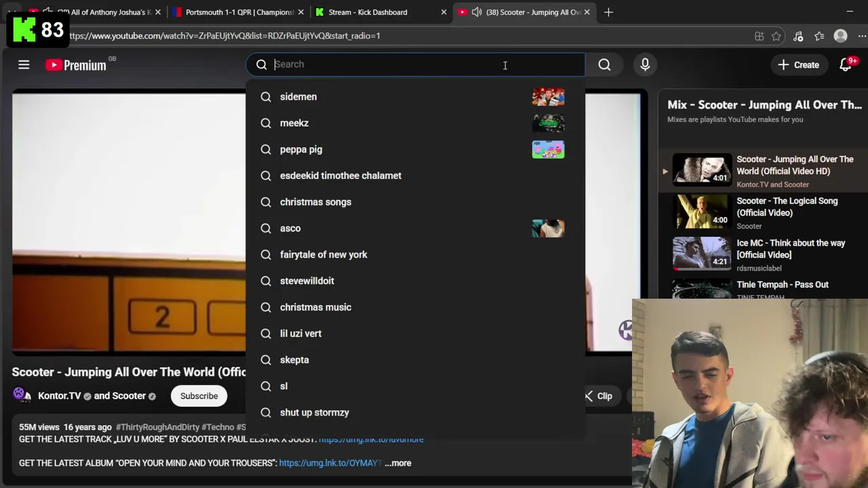Open the YouTube hamburger guide menu
Screen dimensions: 868x488
tap(24, 65)
